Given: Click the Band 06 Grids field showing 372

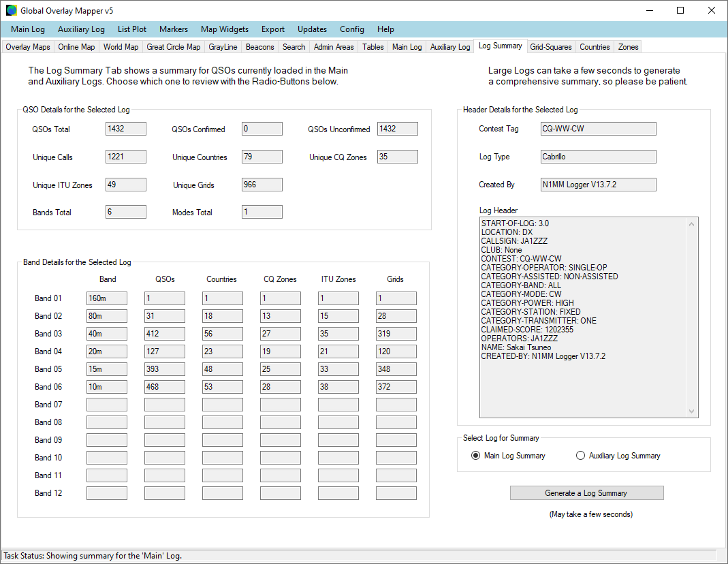Looking at the screenshot, I should tap(396, 387).
